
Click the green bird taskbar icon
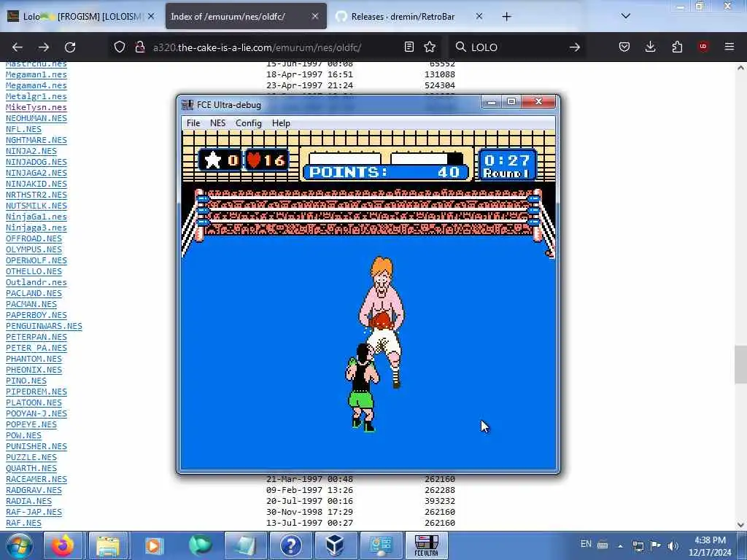[199, 545]
